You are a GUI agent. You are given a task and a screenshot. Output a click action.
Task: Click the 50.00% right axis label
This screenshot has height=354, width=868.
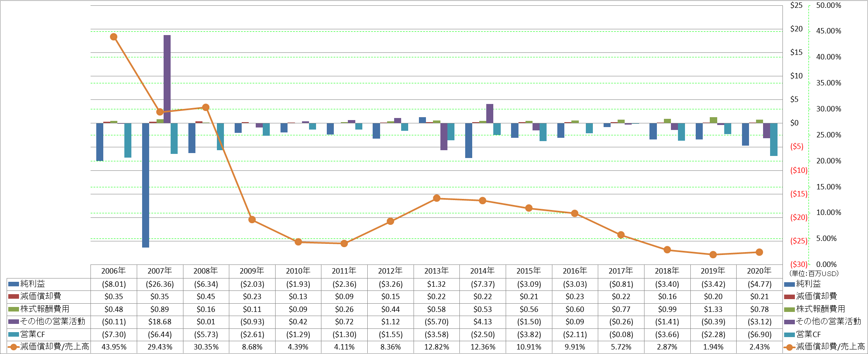(828, 5)
